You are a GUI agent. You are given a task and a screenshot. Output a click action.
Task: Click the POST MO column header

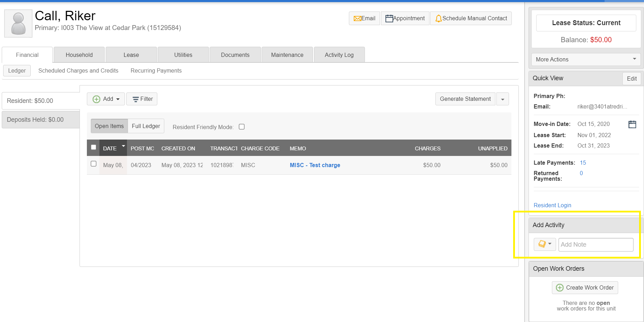pyautogui.click(x=142, y=149)
